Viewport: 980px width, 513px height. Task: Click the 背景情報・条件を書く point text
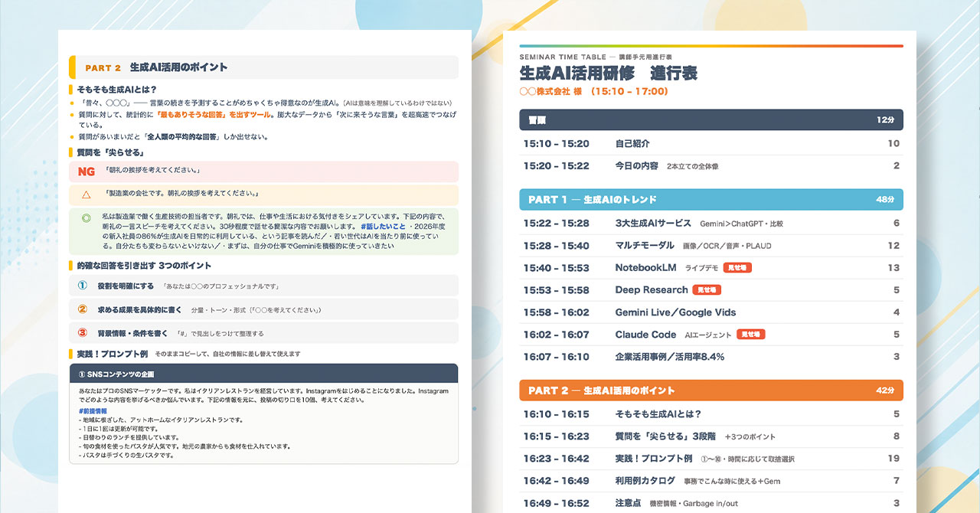[132, 333]
